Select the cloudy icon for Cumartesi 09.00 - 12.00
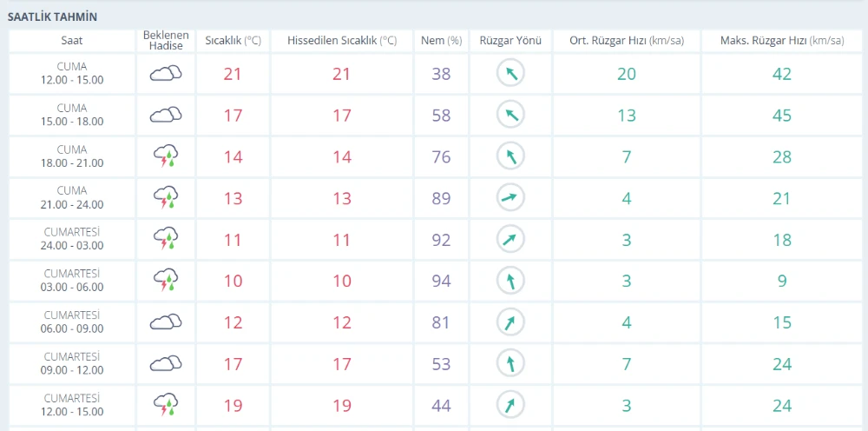Screen dimensions: 868x431 [x=165, y=363]
